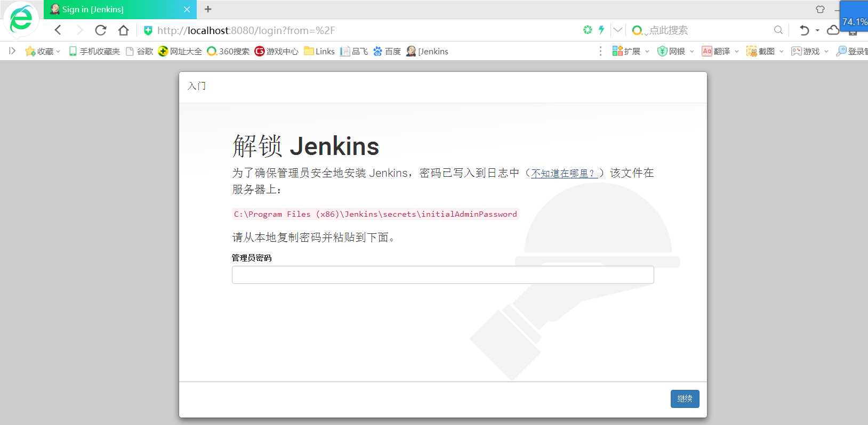Click the 入门 header text
This screenshot has height=425, width=868.
coord(197,86)
